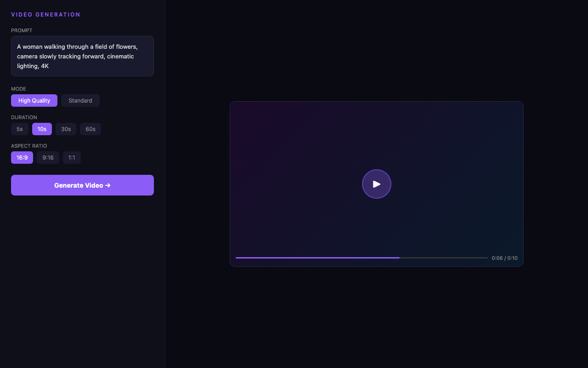This screenshot has height=368, width=588.
Task: Select 60s video duration
Action: click(90, 129)
